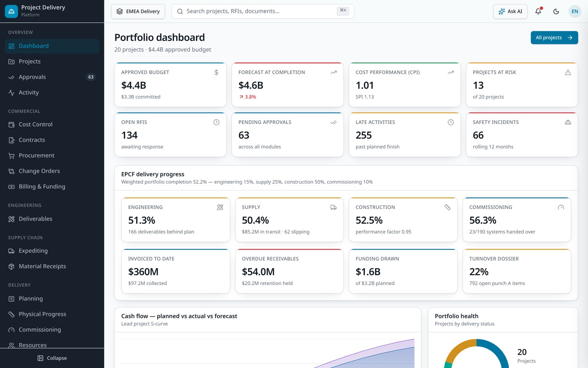The image size is (588, 368).
Task: Collapse the sidebar
Action: tap(52, 358)
